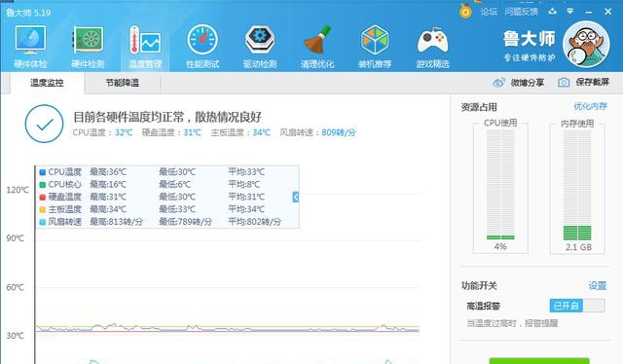This screenshot has width=623, height=364.
Task: Click the gold medal icon in title bar
Action: point(465,11)
